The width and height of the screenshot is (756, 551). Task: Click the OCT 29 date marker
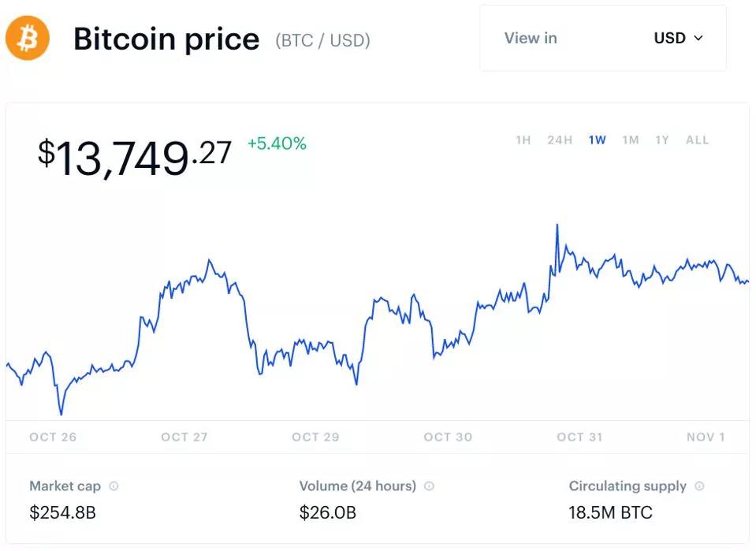315,437
